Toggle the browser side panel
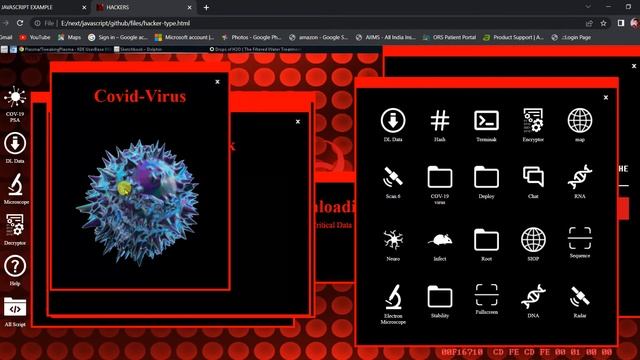This screenshot has width=640, height=360. pos(621,23)
